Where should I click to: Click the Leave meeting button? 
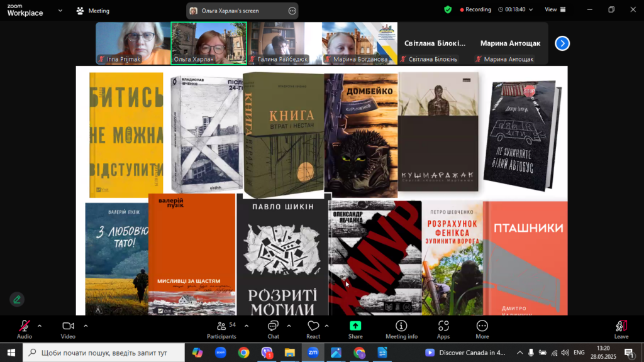click(x=621, y=329)
